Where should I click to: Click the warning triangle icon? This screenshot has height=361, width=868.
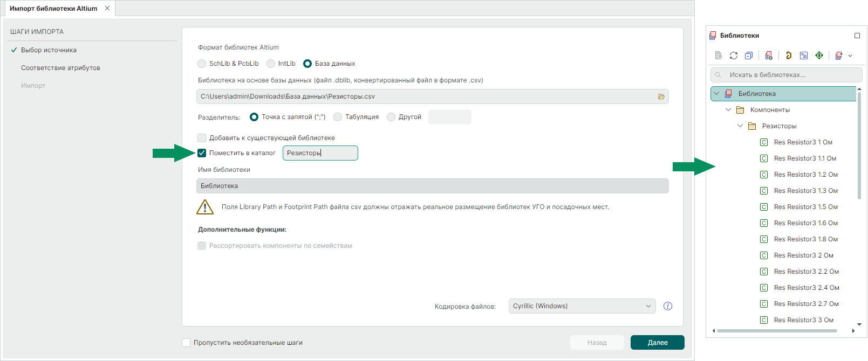click(x=205, y=207)
